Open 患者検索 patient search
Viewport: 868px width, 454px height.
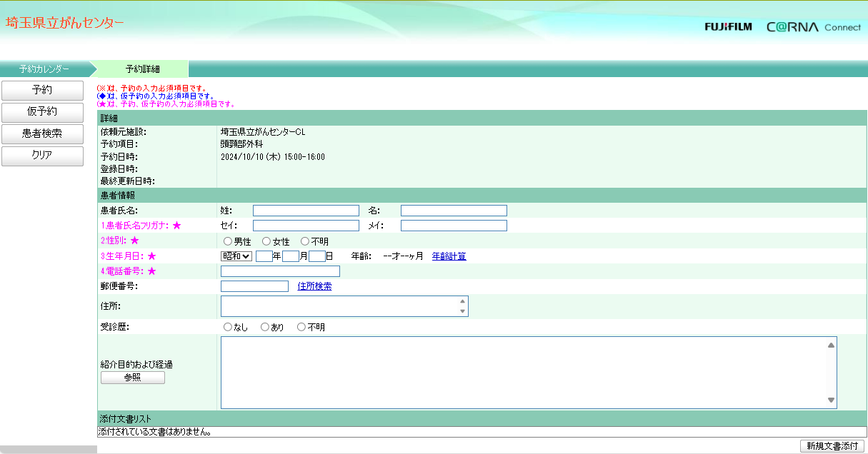42,133
